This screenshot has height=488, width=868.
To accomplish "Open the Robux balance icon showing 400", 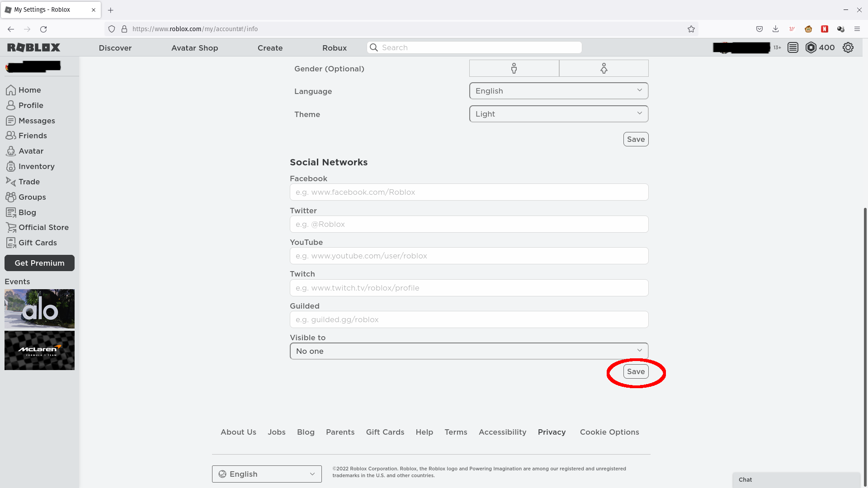I will [811, 47].
